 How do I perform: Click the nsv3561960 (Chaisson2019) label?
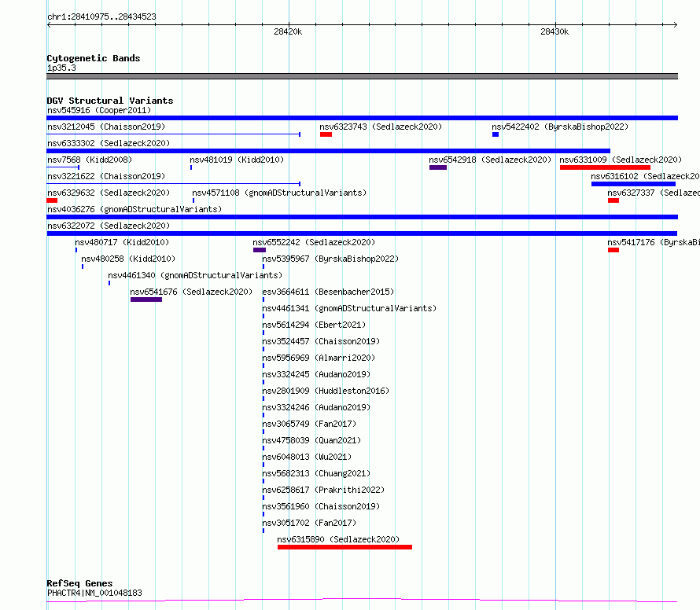321,506
